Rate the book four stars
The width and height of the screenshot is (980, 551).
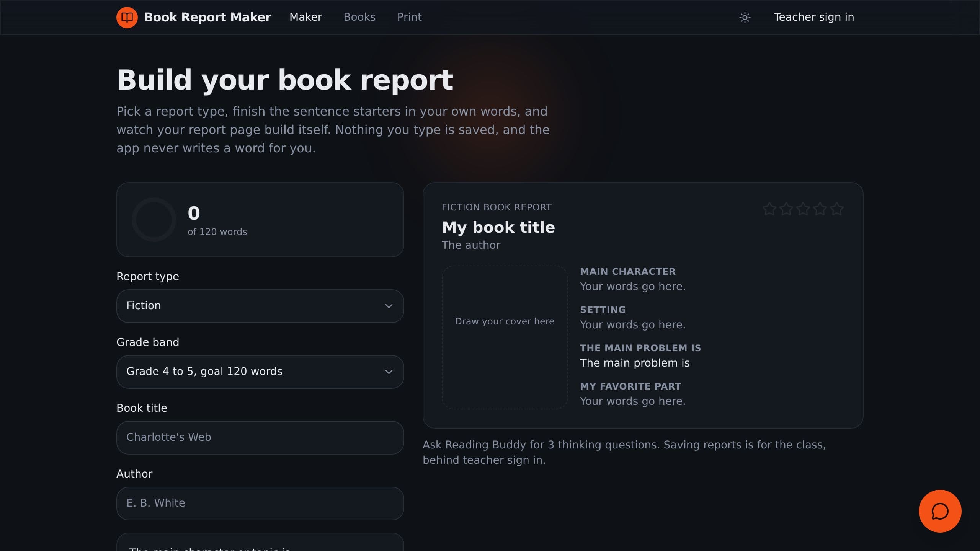(820, 209)
